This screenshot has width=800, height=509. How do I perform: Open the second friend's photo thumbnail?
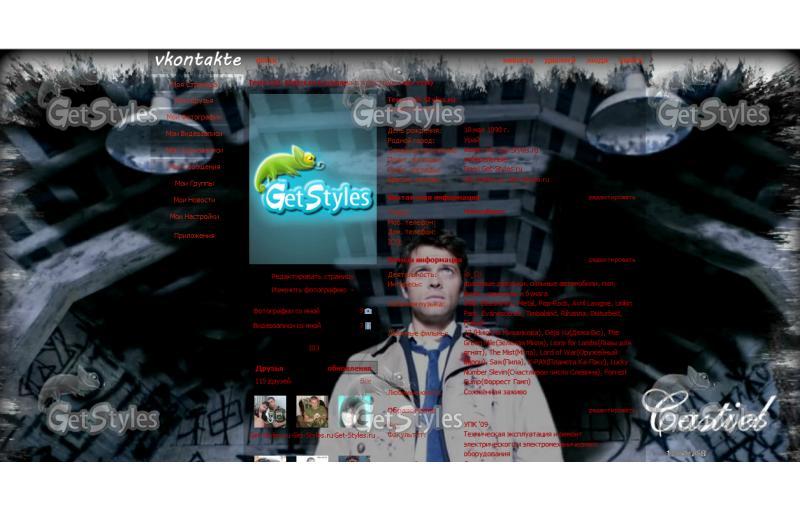[x=312, y=412]
